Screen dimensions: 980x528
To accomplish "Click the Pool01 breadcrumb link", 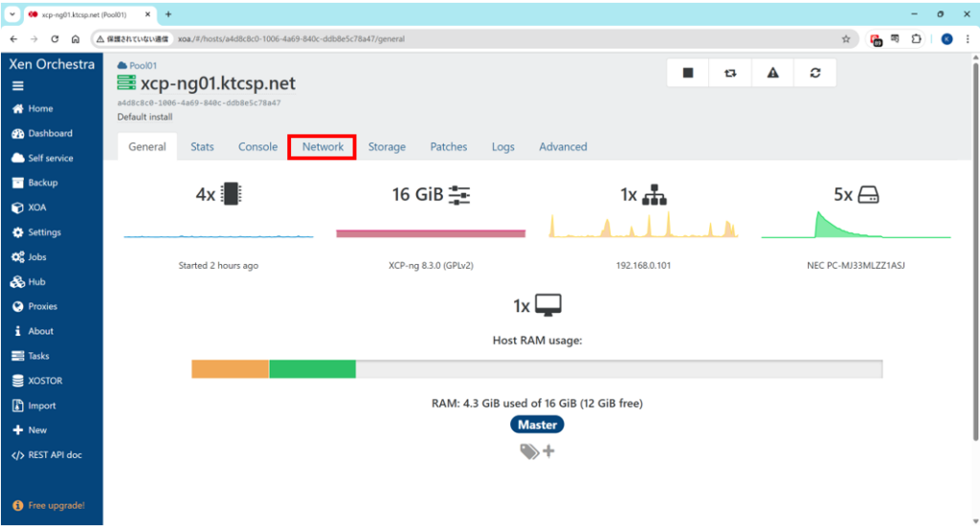I will point(142,65).
